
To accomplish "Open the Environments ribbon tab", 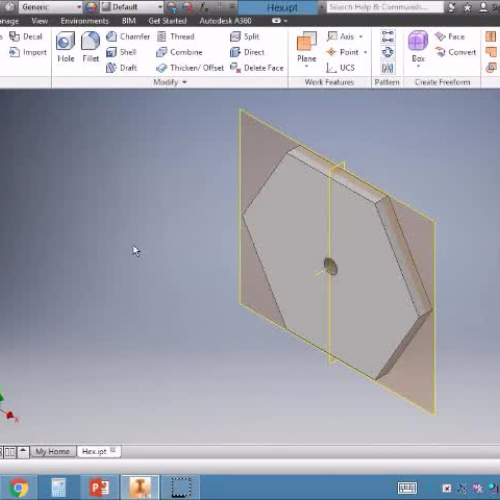I will 85,21.
